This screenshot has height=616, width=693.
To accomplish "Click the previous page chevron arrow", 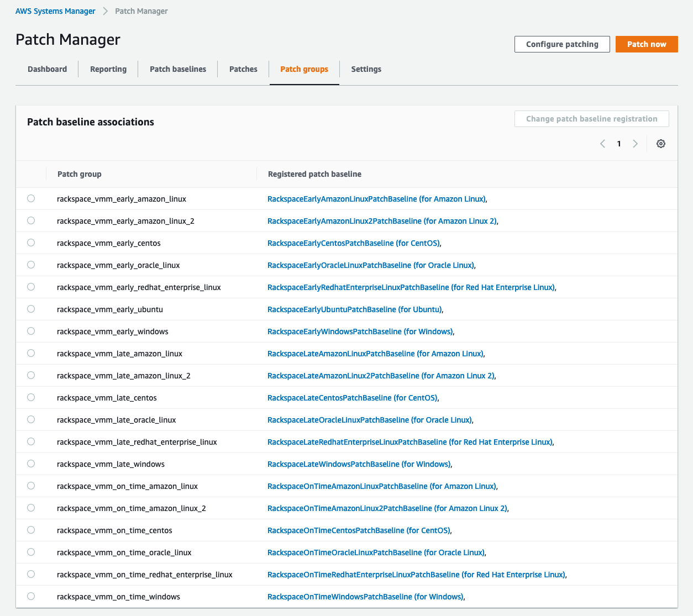I will [602, 143].
